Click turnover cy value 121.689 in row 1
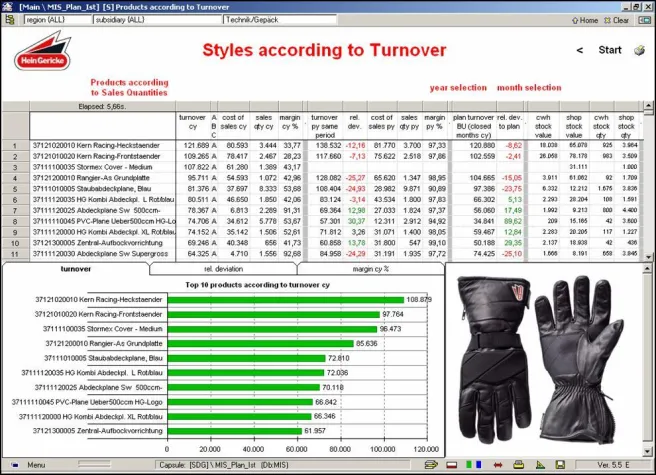The image size is (656, 475). 196,145
